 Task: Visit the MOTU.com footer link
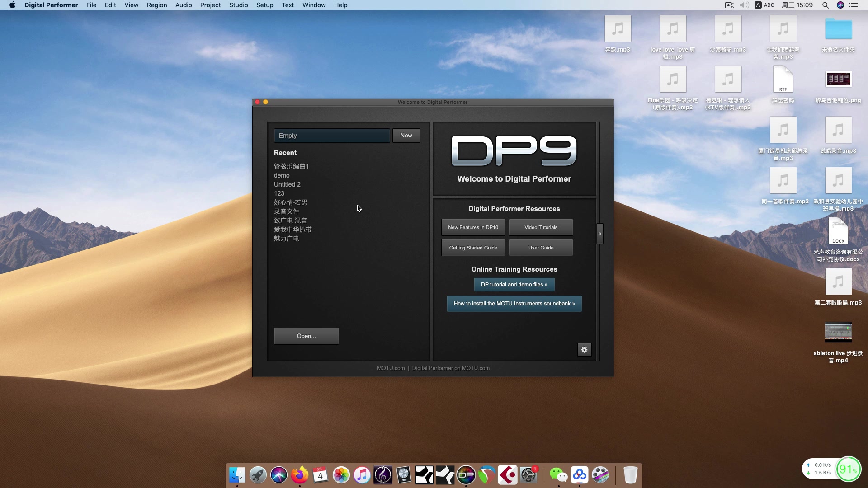(x=391, y=368)
